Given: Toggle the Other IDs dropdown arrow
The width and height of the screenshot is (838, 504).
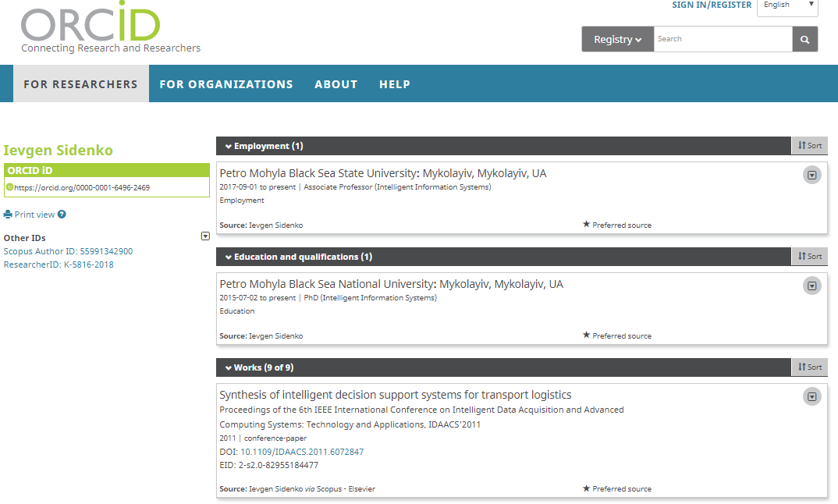Looking at the screenshot, I should coord(205,236).
